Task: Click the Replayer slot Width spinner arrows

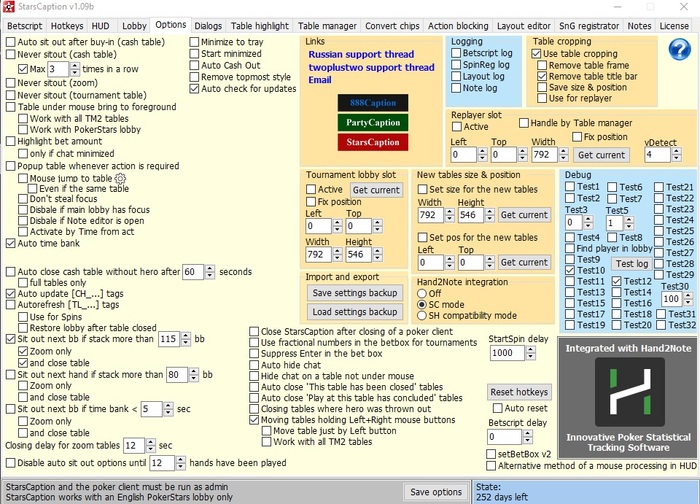Action: [564, 155]
